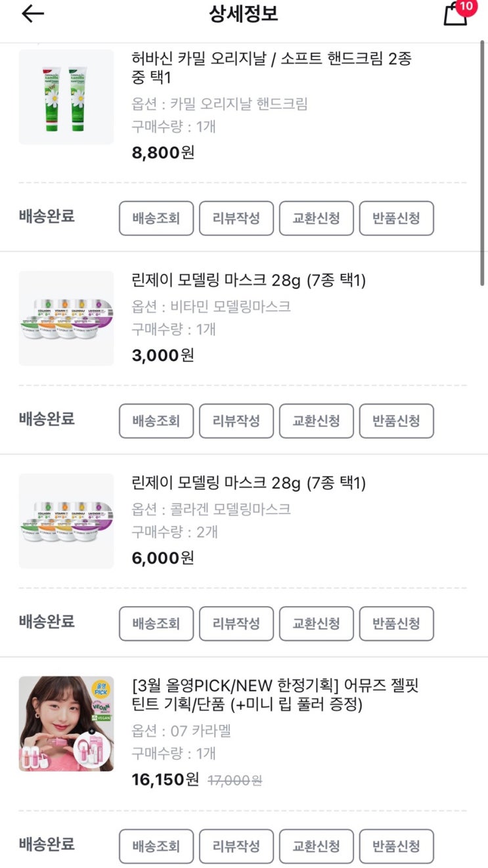Track delivery for the Amuse tint order
The image size is (488, 868).
click(x=156, y=846)
